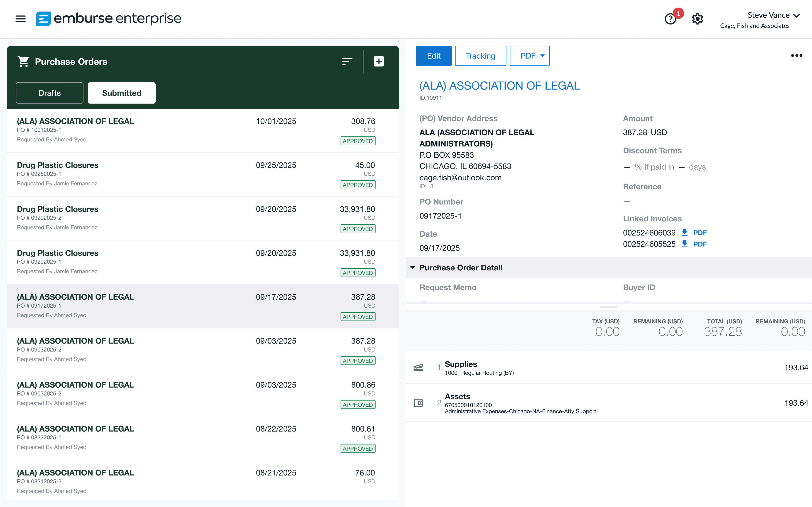The width and height of the screenshot is (812, 507).
Task: Open the three-dot more options menu
Action: 796,56
